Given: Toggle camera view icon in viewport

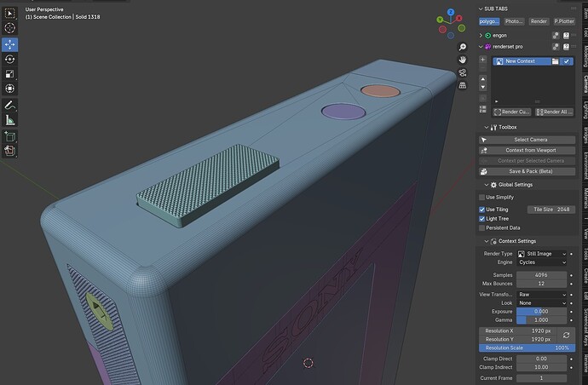Looking at the screenshot, I should click(463, 72).
